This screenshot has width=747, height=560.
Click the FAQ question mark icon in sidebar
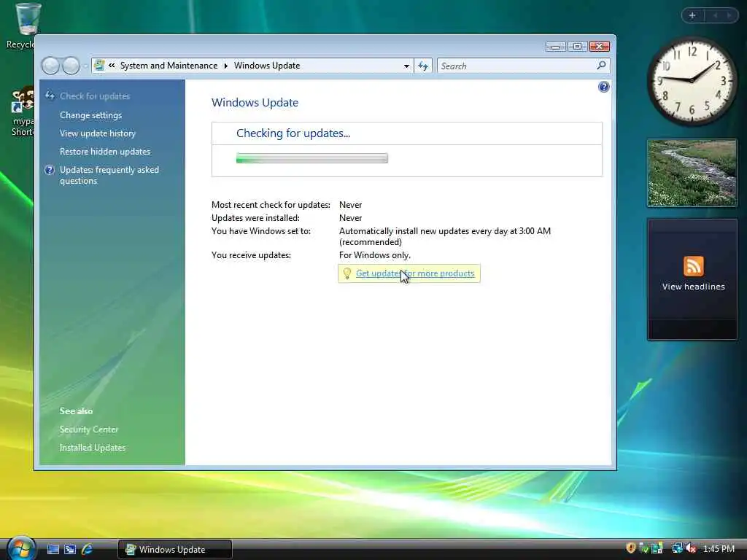coord(50,170)
